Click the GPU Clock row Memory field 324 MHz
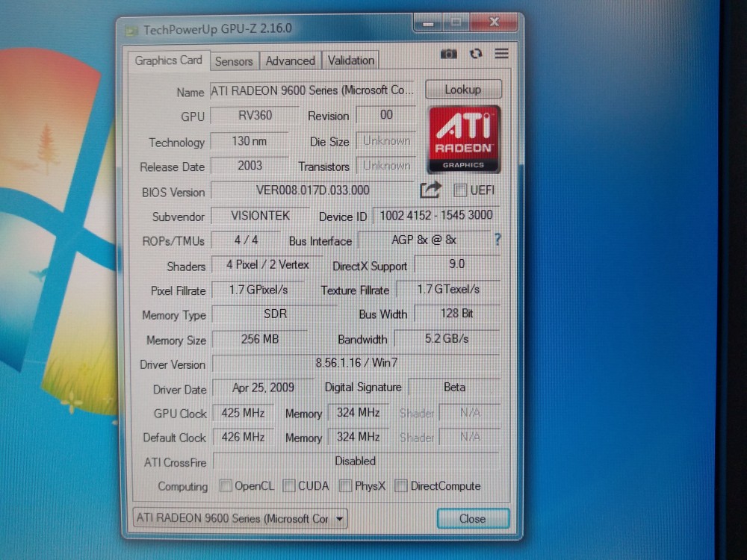 358,412
